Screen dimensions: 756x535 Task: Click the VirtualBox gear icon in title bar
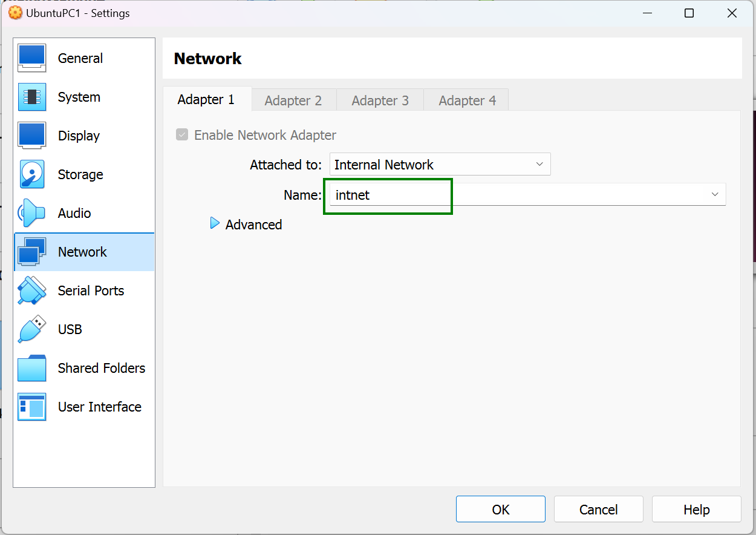point(15,13)
